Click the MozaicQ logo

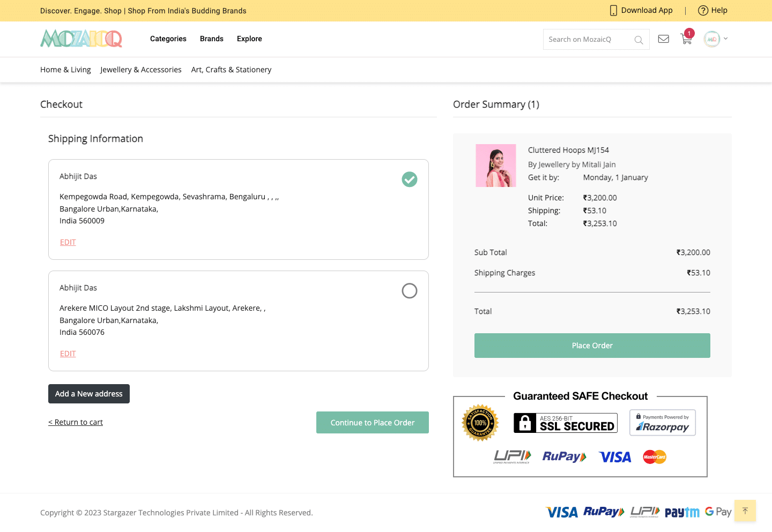[x=81, y=39]
